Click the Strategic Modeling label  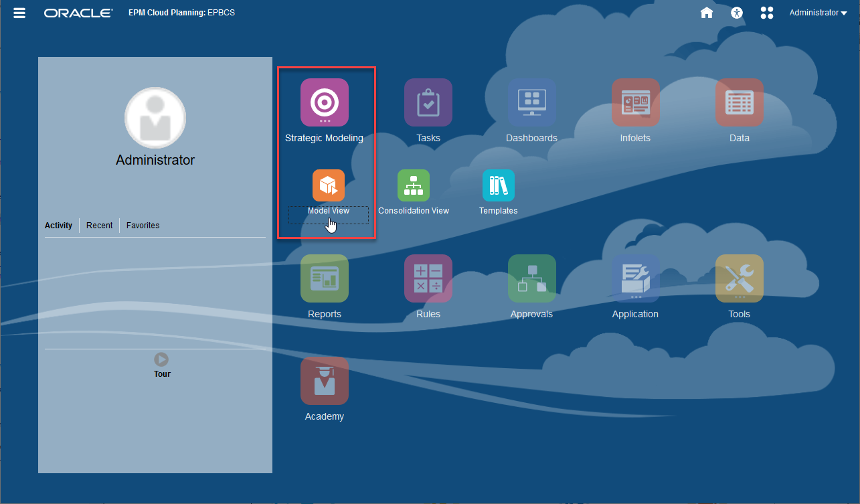click(325, 138)
